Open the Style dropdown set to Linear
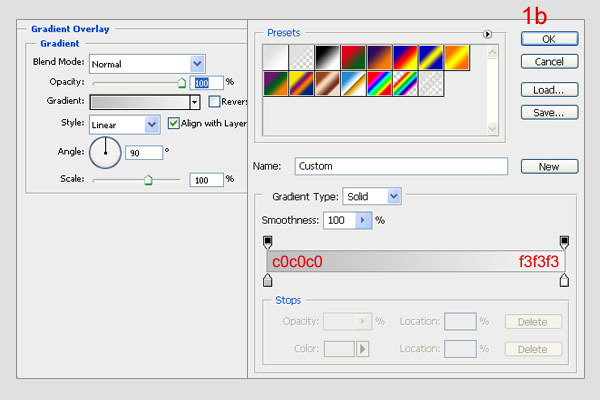This screenshot has width=600, height=400. (152, 125)
